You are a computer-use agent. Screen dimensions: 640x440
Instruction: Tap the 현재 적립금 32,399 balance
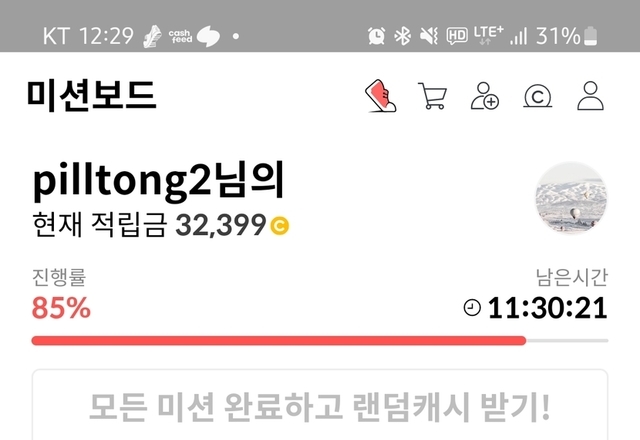(161, 225)
